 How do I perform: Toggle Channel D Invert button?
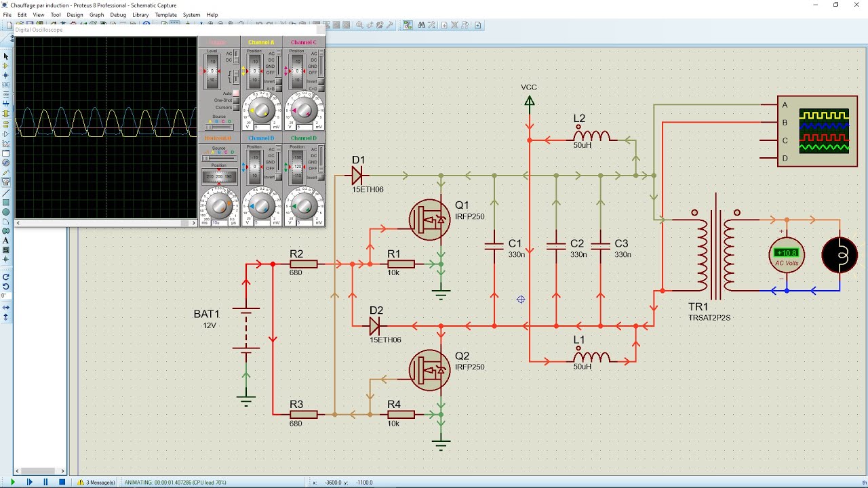point(321,177)
